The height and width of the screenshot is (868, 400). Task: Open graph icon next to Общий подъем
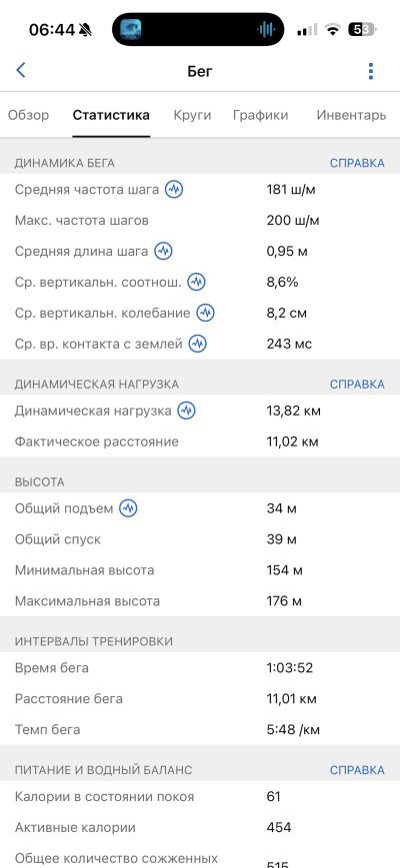(129, 508)
